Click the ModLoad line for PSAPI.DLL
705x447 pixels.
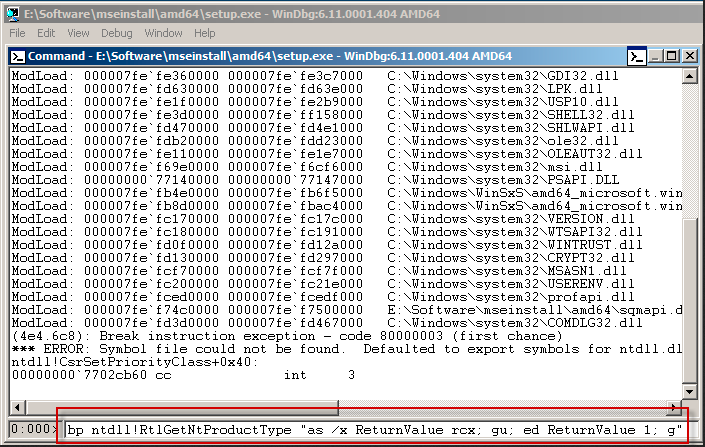pyautogui.click(x=315, y=180)
